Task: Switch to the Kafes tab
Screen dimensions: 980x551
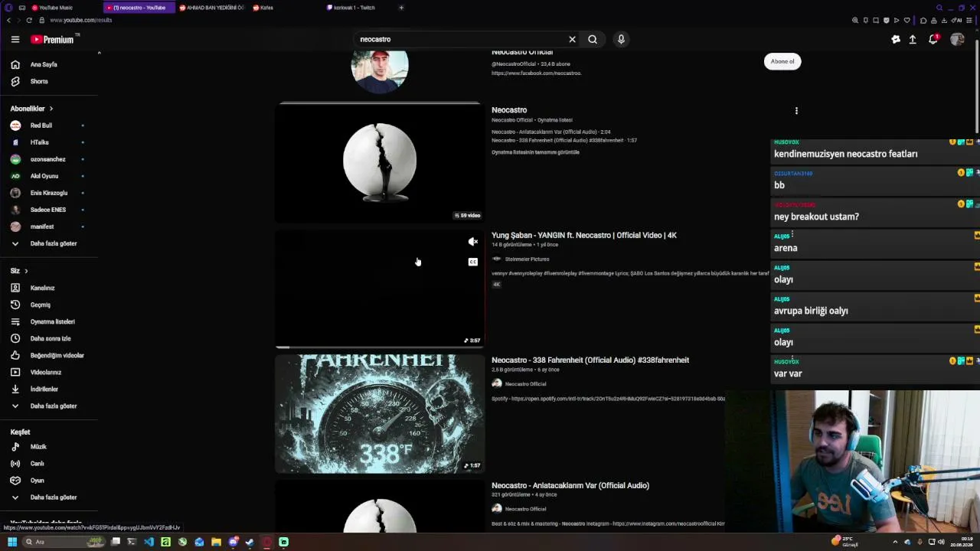Action: point(286,8)
